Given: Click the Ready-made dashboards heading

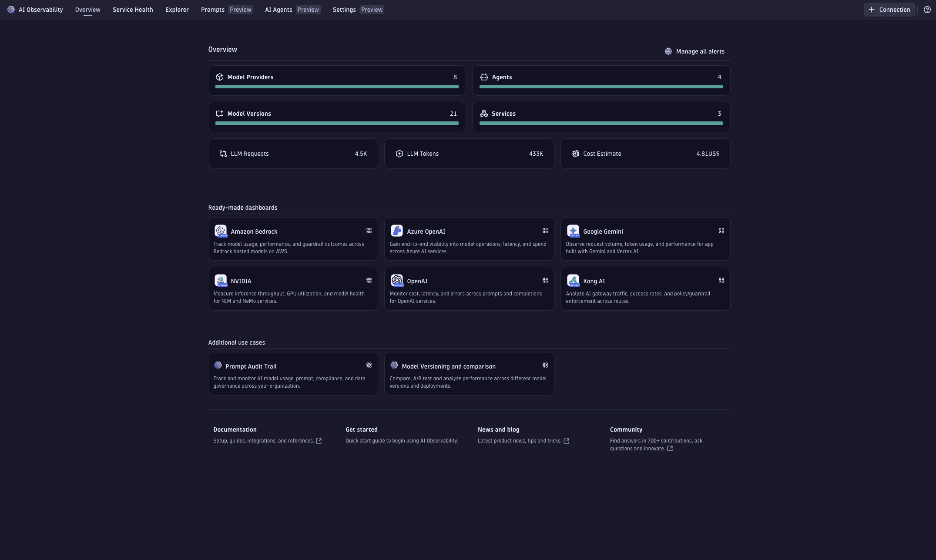Looking at the screenshot, I should [243, 208].
